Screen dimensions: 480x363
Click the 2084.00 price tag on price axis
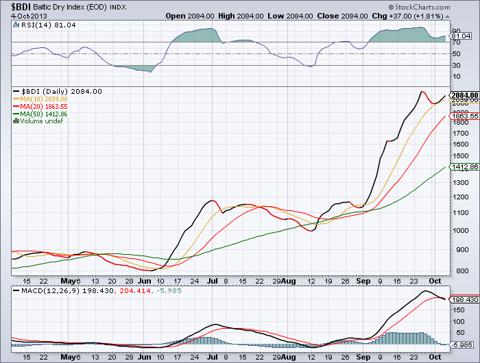pyautogui.click(x=465, y=95)
